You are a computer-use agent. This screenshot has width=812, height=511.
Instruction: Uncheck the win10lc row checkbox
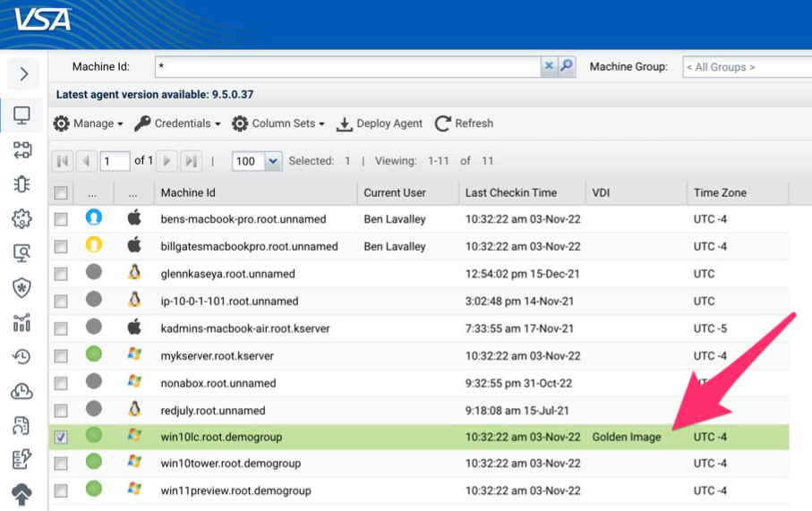coord(61,438)
